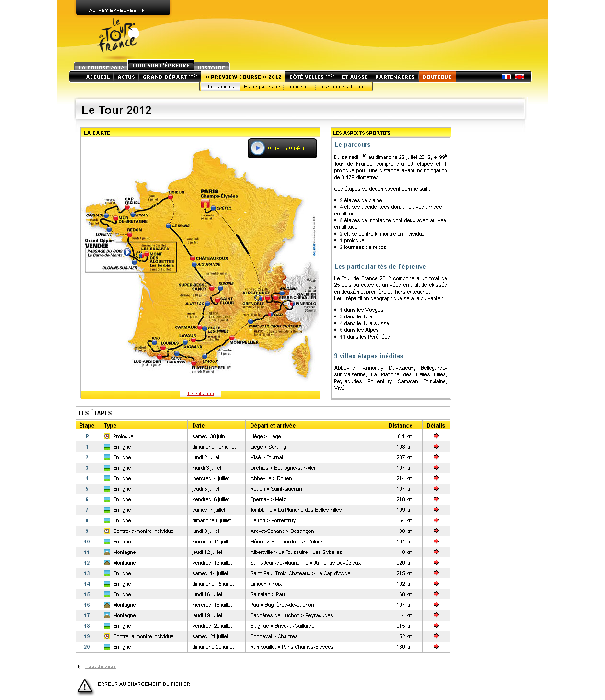Open details arrow for stage Liège > Seraing
The height and width of the screenshot is (700, 605).
436,446
